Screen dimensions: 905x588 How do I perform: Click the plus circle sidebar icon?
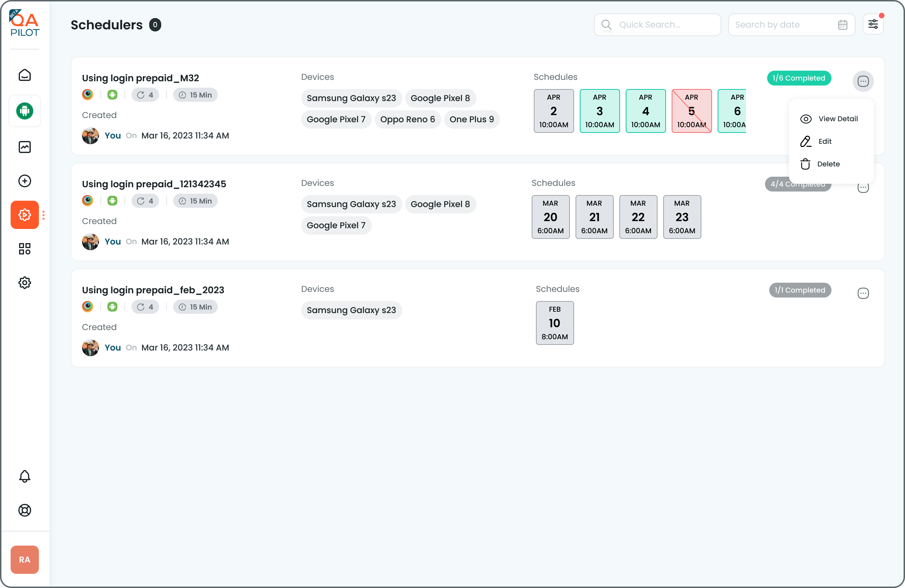click(x=25, y=181)
